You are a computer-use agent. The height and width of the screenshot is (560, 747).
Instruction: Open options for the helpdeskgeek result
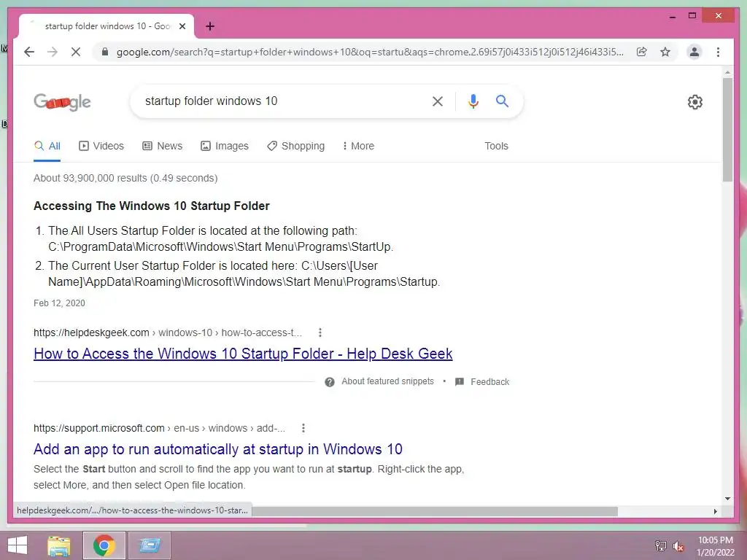point(320,332)
